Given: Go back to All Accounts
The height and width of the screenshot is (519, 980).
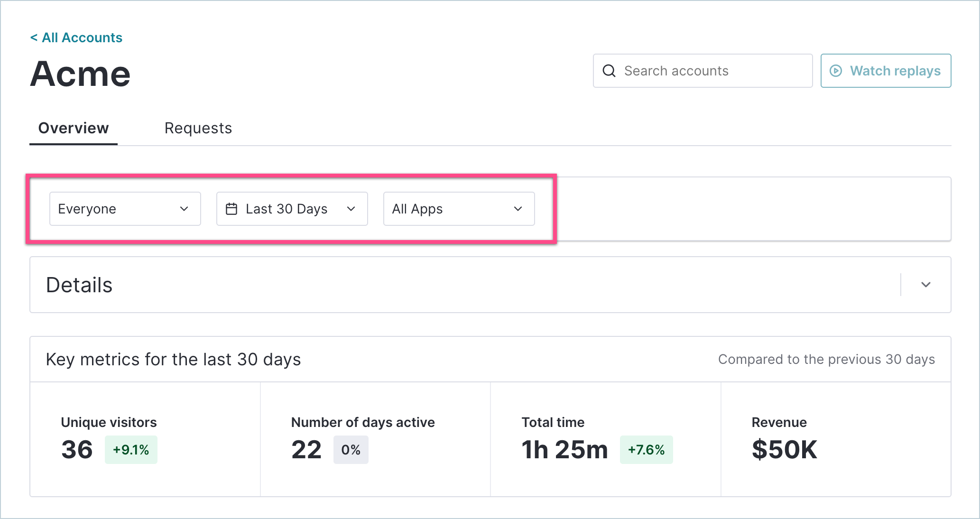Looking at the screenshot, I should 76,37.
